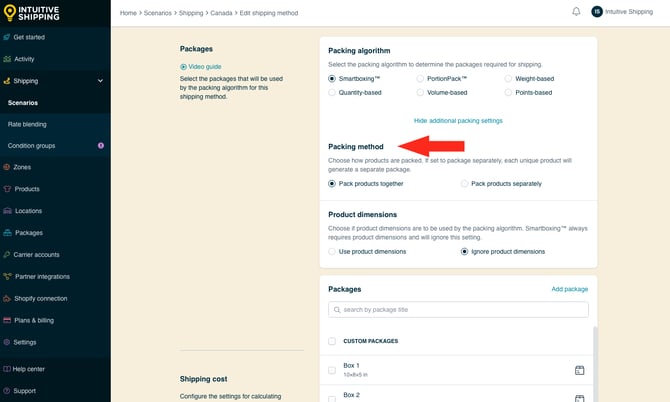Click the Intuitive Shipping account avatar
Image resolution: width=670 pixels, height=402 pixels.
(597, 12)
